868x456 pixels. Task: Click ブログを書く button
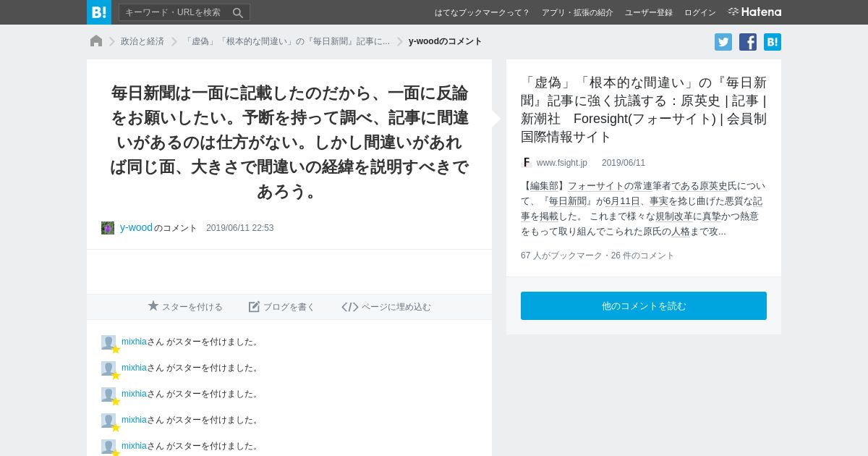(x=282, y=307)
